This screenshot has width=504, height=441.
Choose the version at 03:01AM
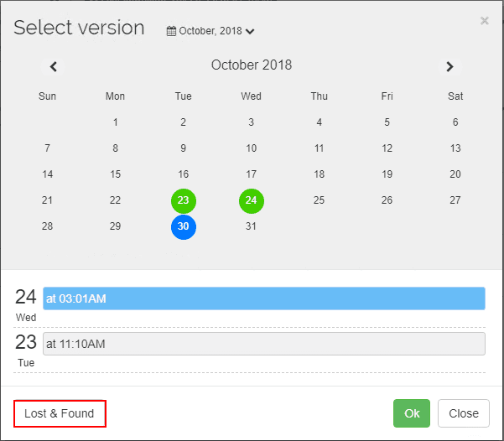(x=264, y=298)
